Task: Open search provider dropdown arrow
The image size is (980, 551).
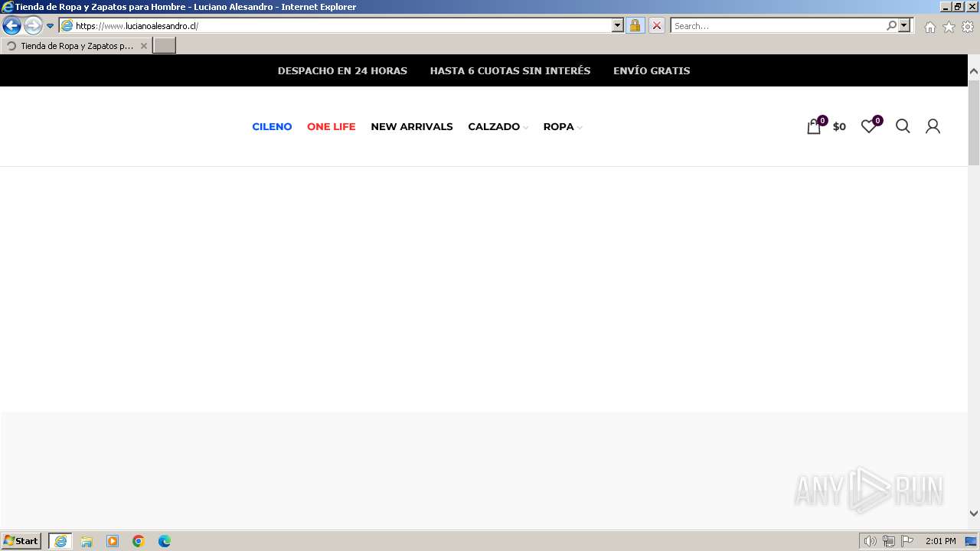Action: click(904, 25)
